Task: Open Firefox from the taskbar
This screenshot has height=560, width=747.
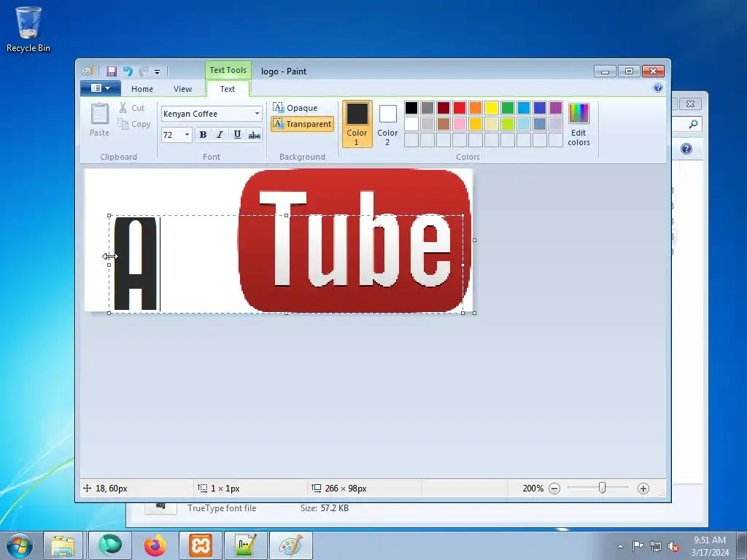Action: tap(155, 545)
